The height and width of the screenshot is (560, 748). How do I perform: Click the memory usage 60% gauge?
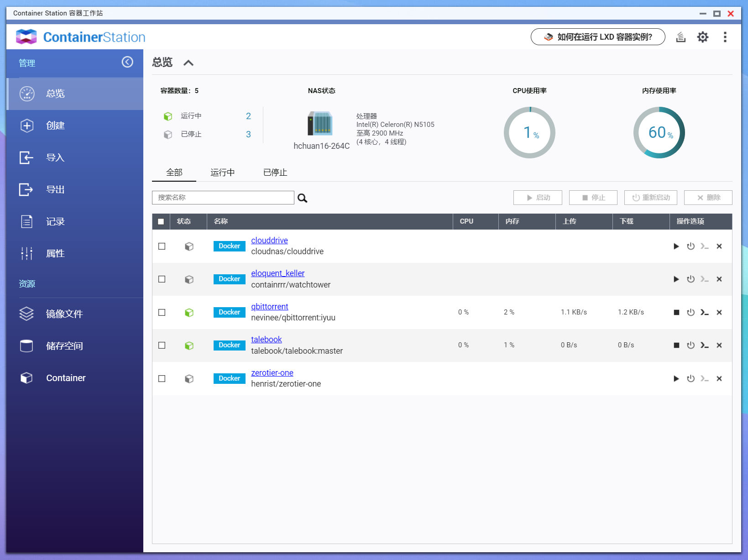pos(659,133)
